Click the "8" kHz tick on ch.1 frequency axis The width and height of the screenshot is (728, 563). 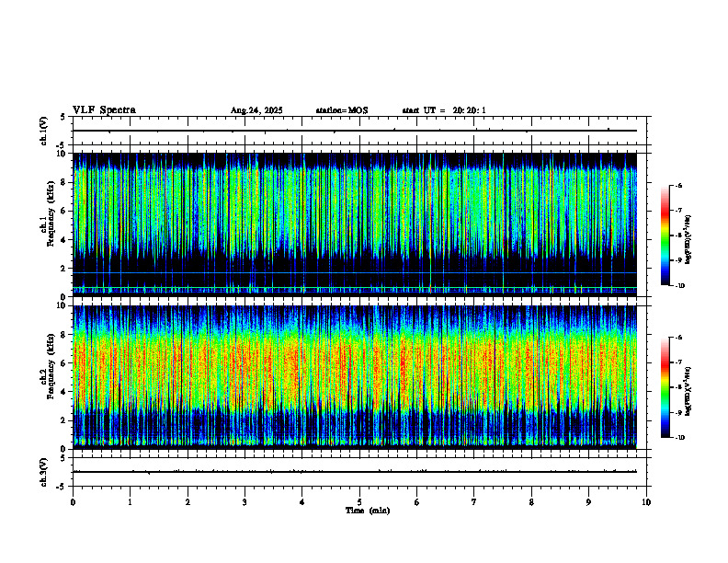[64, 182]
